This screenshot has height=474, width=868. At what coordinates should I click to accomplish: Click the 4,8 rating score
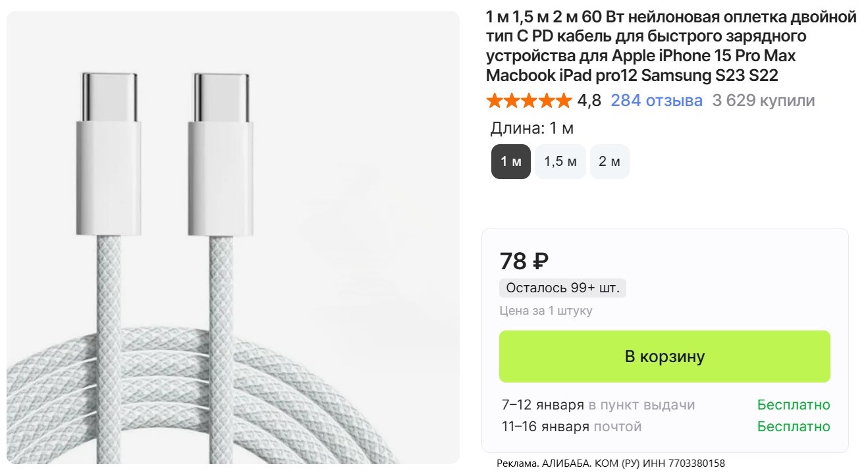coord(589,101)
